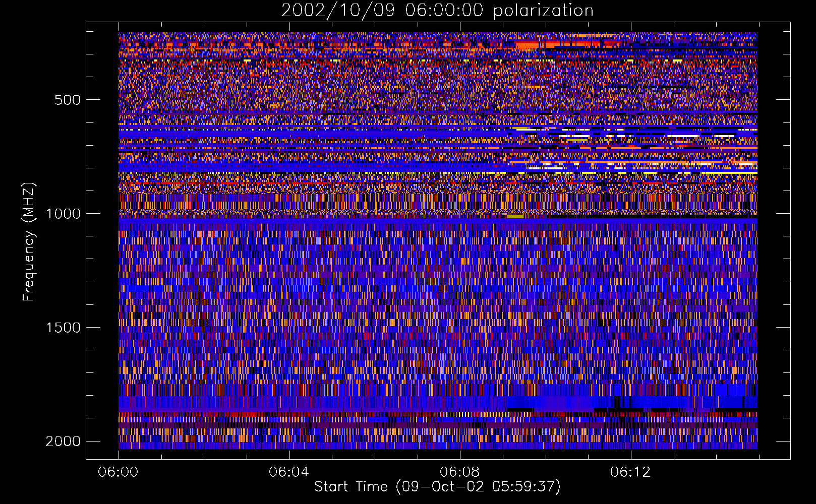Click the olive-yellow patch near 1000 MHz

point(515,216)
